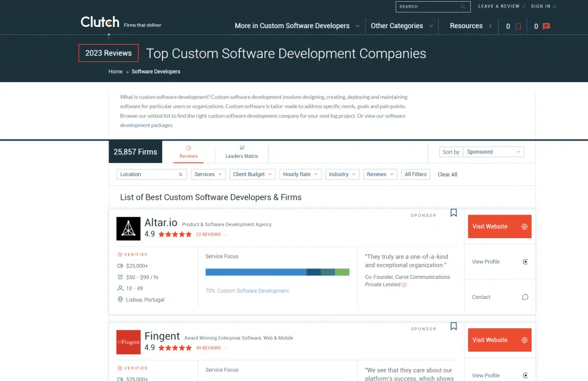Click blue segment of Altar.io Service Focus bar
This screenshot has height=381, width=588.
[x=256, y=272]
